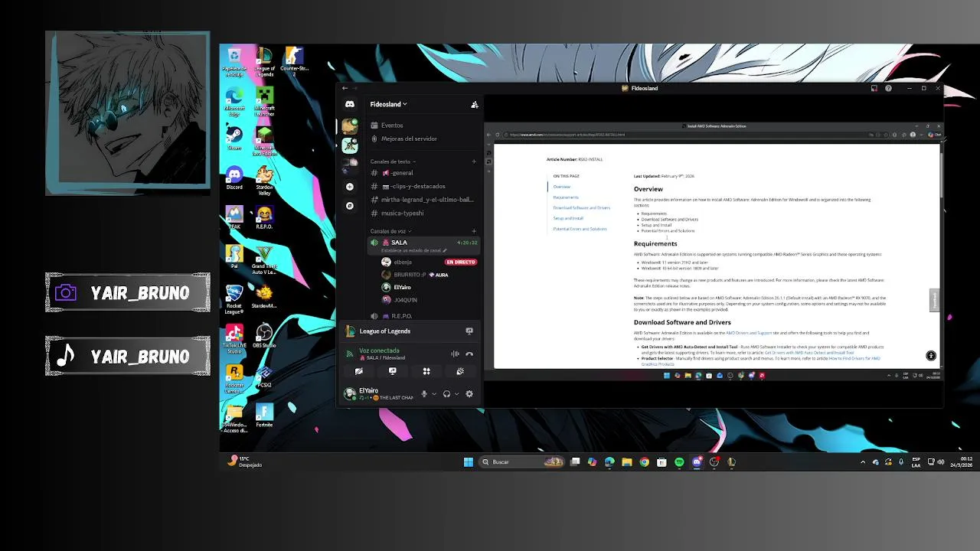
Task: Create a channel in Canales de texto
Action: pyautogui.click(x=474, y=161)
